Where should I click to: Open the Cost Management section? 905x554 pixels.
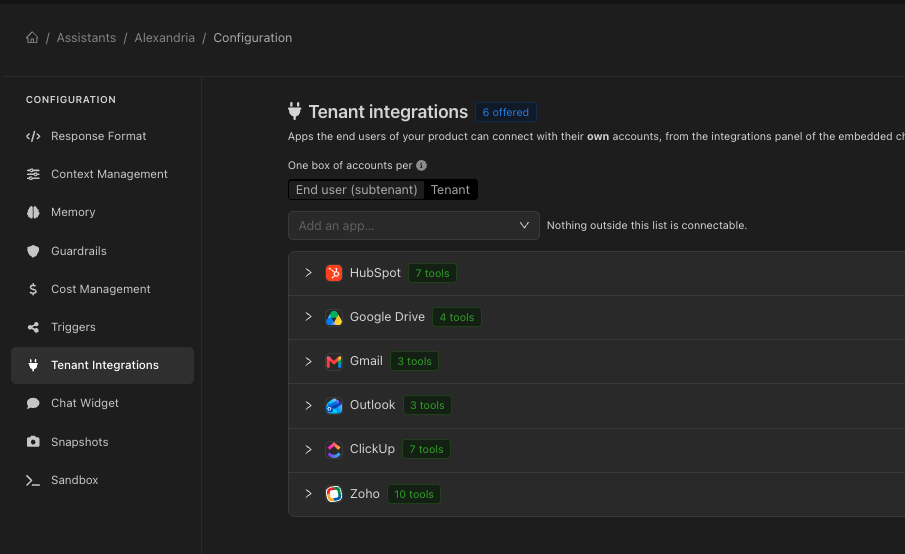point(102,289)
